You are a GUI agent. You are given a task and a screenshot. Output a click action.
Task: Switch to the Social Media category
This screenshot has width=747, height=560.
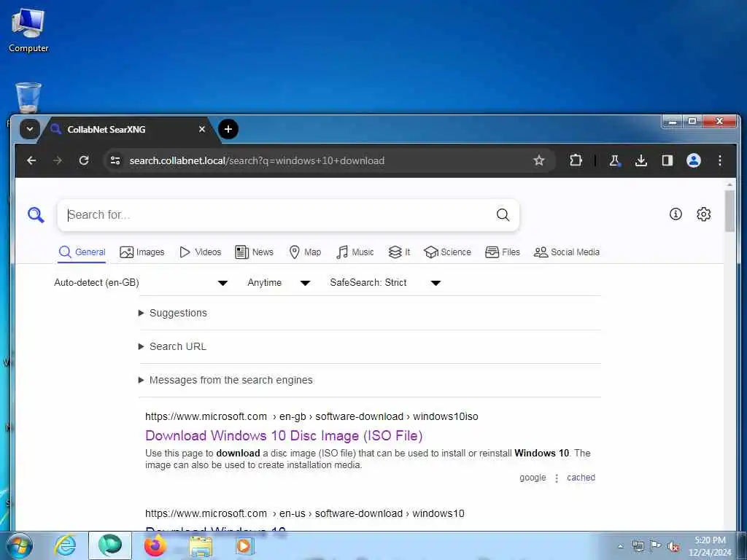(566, 252)
